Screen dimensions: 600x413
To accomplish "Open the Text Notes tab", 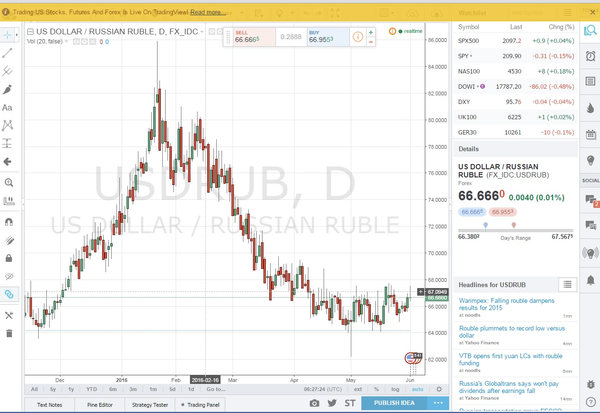I will [50, 405].
